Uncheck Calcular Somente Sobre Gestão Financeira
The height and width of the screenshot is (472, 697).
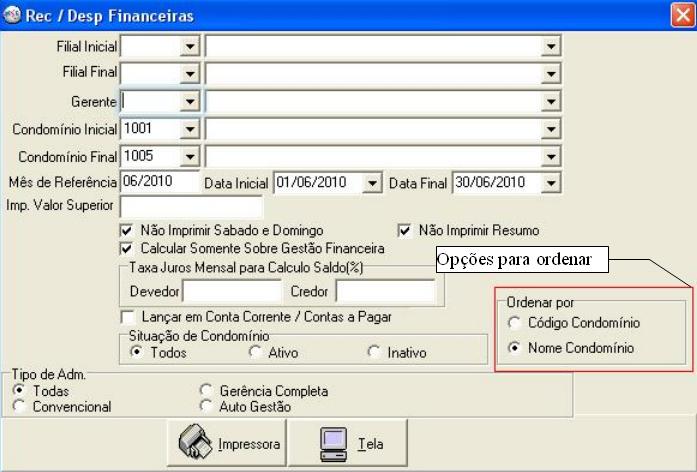(127, 247)
